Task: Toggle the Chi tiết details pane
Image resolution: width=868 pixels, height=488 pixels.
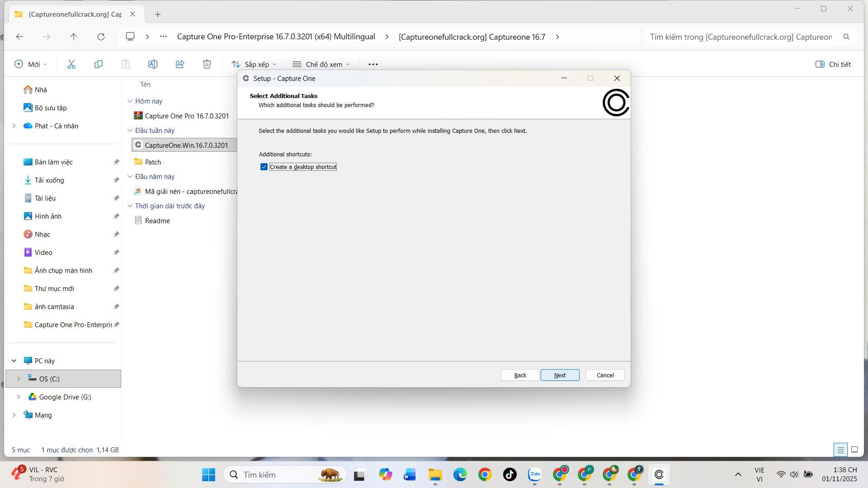Action: (x=833, y=64)
